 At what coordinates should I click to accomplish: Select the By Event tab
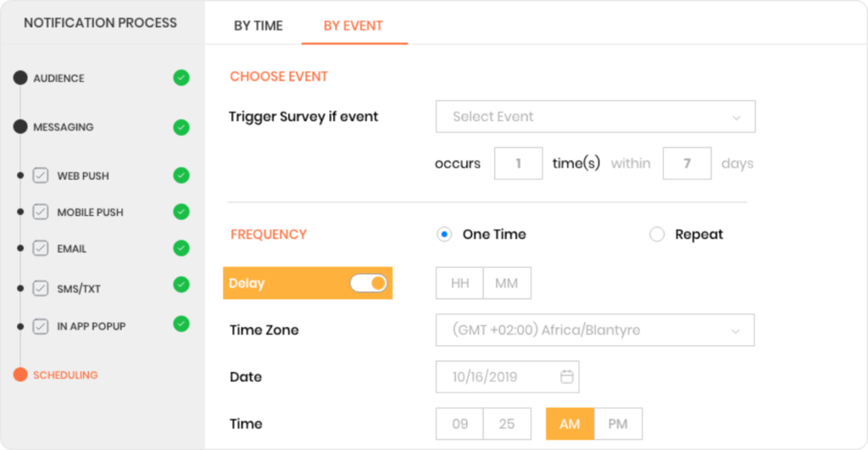point(353,26)
